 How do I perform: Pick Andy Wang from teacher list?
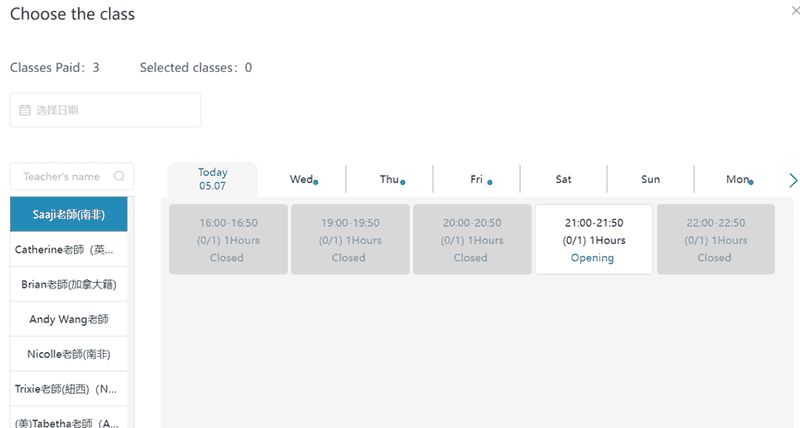69,319
